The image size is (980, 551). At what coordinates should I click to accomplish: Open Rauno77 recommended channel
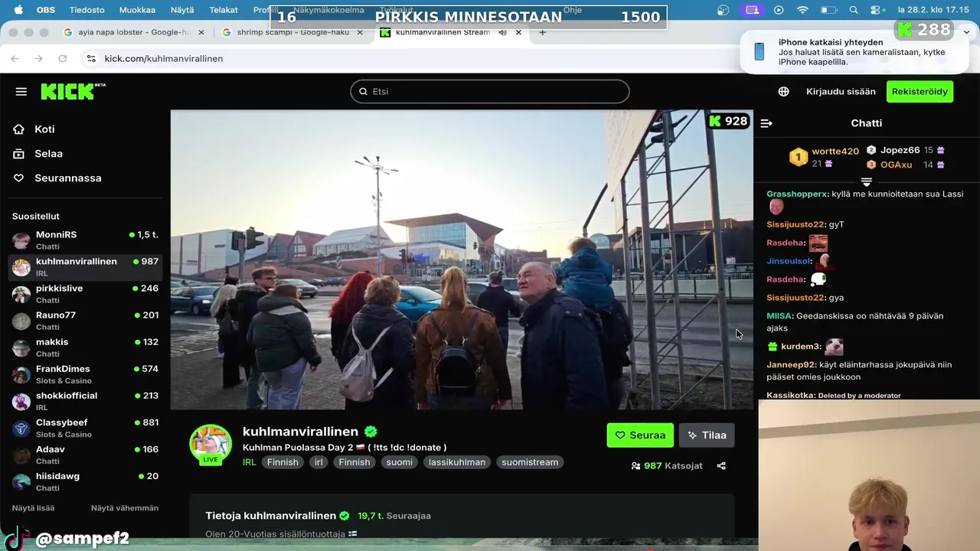[x=86, y=321]
